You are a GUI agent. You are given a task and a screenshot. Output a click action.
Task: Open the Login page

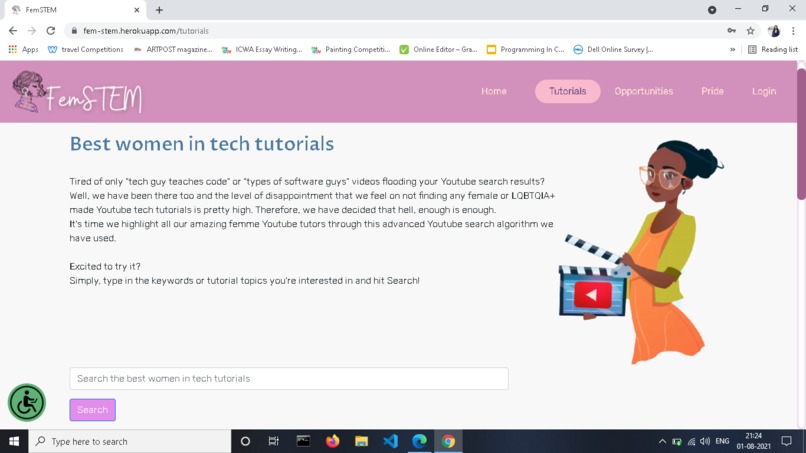[764, 91]
